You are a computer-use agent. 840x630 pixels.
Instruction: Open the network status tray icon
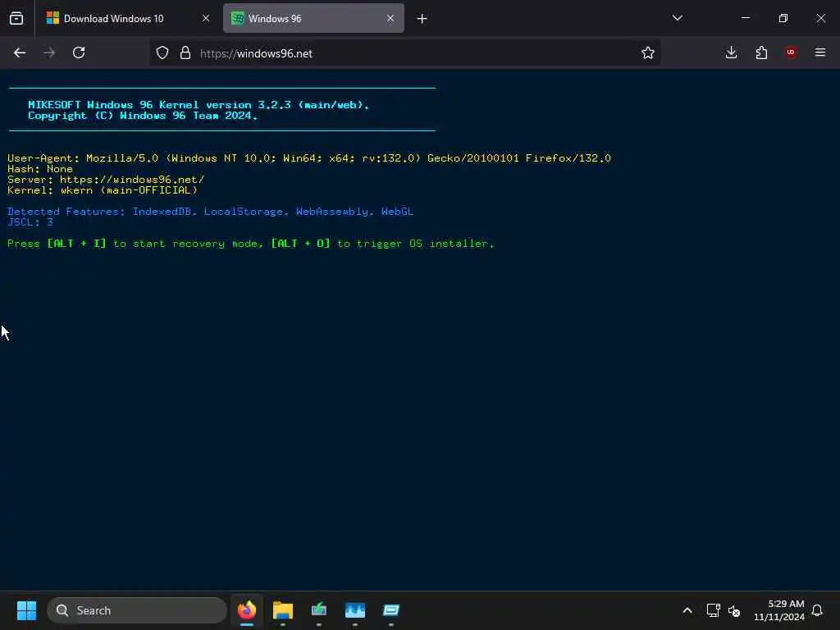coord(713,610)
